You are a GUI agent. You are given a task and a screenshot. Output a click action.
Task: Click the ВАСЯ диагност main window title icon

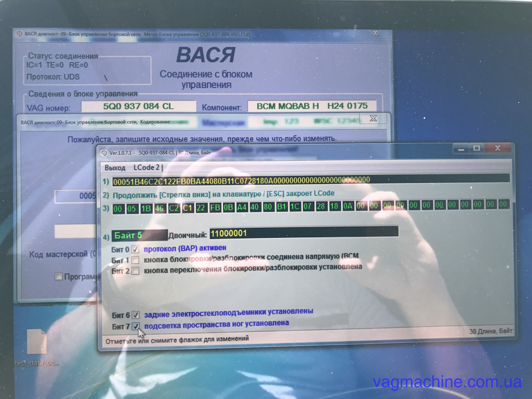click(19, 34)
